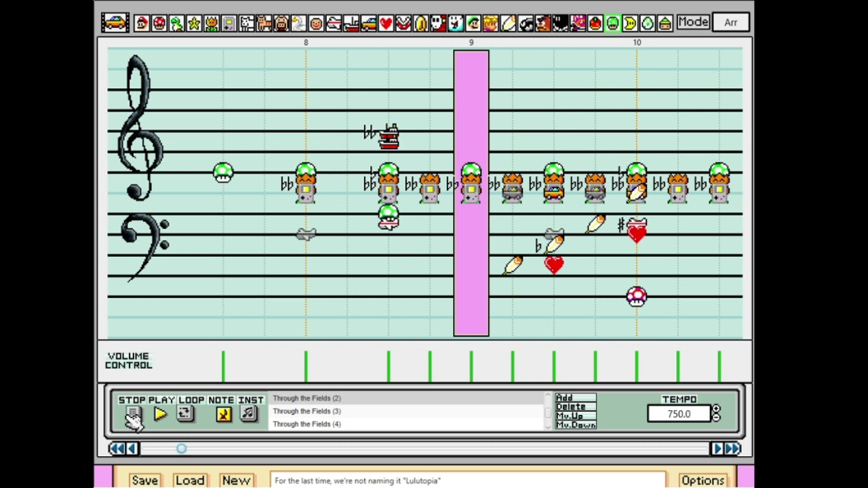Select the Goomba instrument
The height and width of the screenshot is (488, 868).
(x=543, y=23)
